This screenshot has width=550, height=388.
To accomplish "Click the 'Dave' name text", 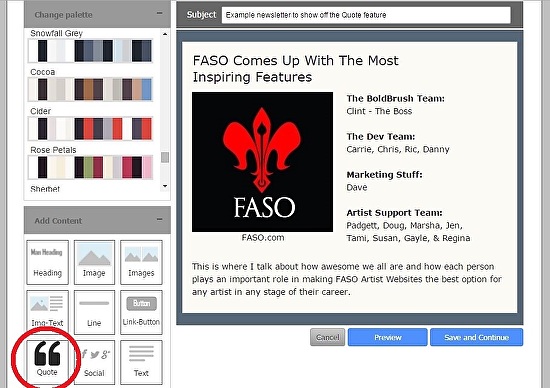I will tap(357, 187).
